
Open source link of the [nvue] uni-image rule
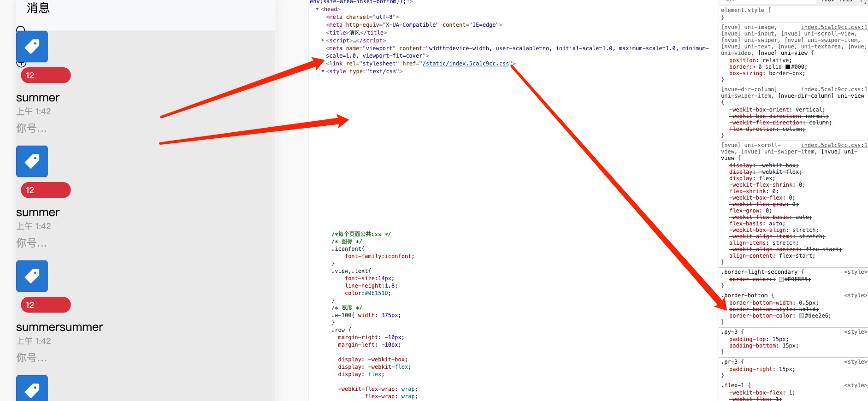coord(834,27)
